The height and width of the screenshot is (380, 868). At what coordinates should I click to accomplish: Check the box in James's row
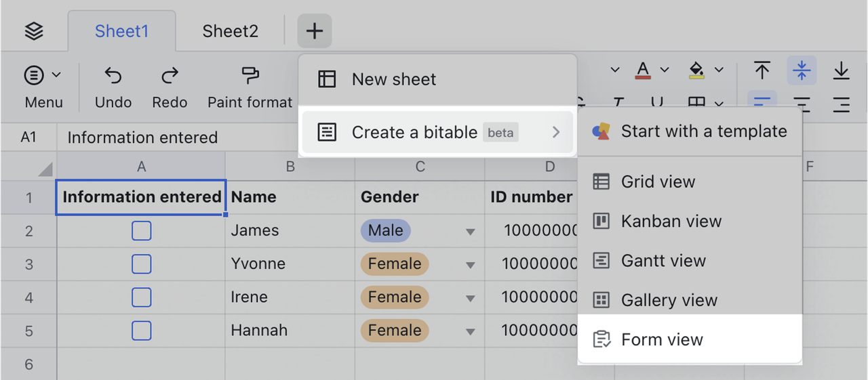pos(141,231)
